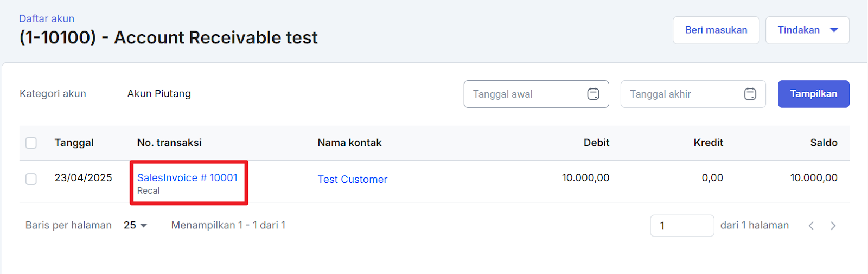Click the Tanggal column header
This screenshot has height=274, width=868.
coord(74,143)
